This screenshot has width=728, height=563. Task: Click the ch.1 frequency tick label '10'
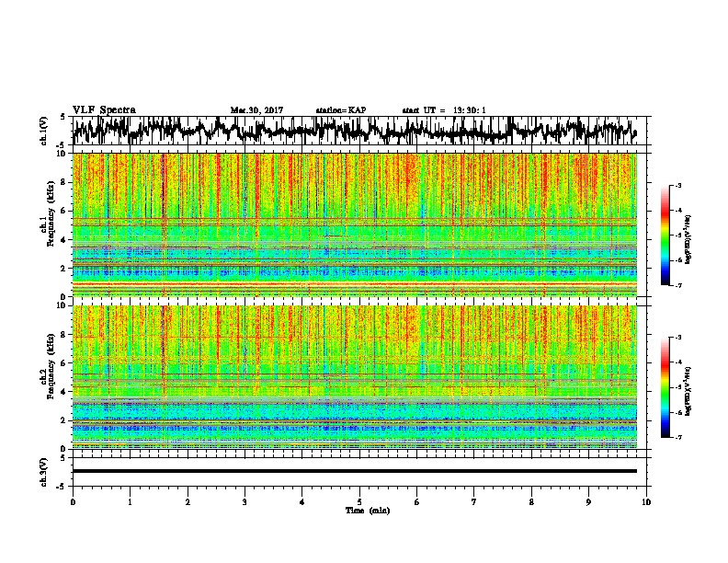tap(63, 154)
